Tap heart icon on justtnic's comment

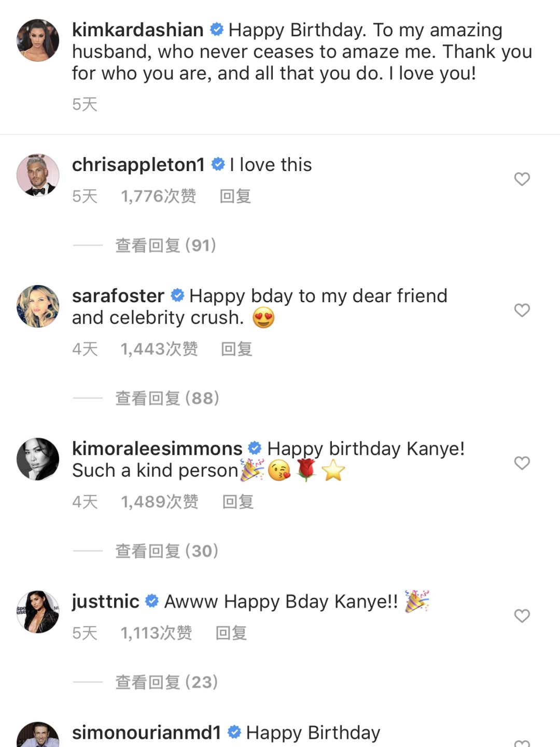[x=522, y=615]
